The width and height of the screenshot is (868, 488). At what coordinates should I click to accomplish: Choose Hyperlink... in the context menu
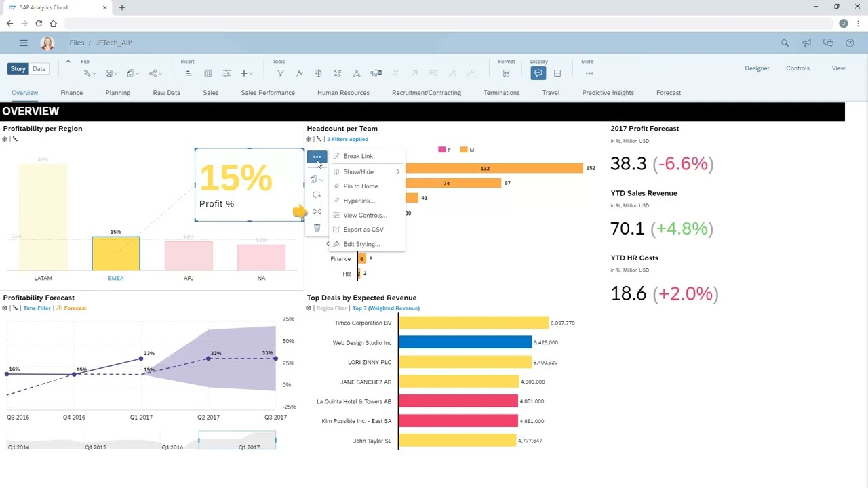click(x=366, y=201)
